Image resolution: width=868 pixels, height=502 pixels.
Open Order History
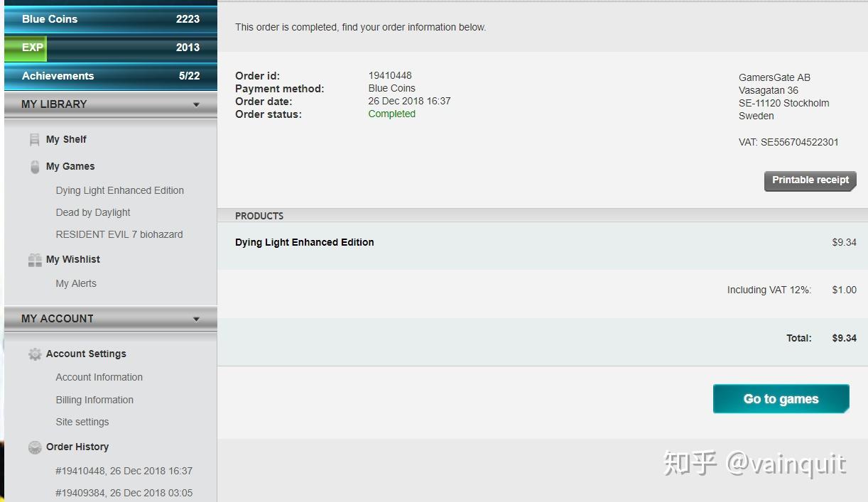pos(77,447)
